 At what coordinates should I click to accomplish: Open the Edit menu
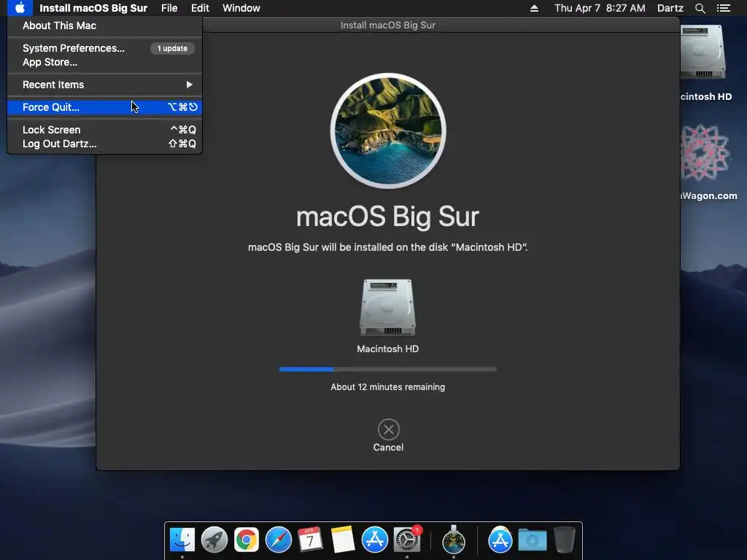click(200, 8)
